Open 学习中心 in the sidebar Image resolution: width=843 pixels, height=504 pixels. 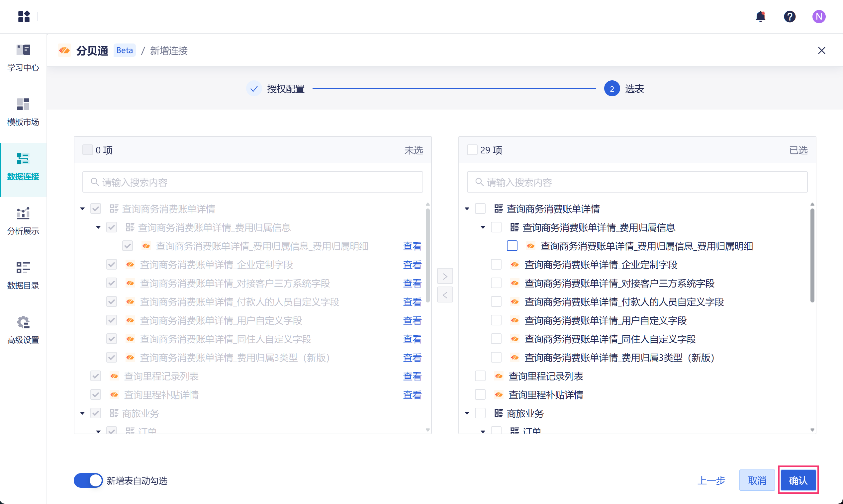pyautogui.click(x=23, y=58)
